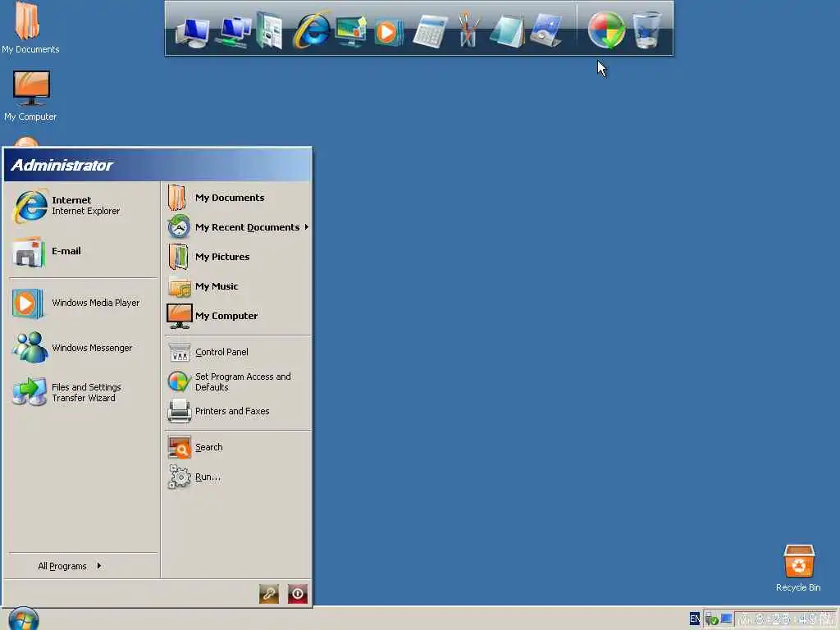Open My Documents in Start menu

[x=237, y=198]
